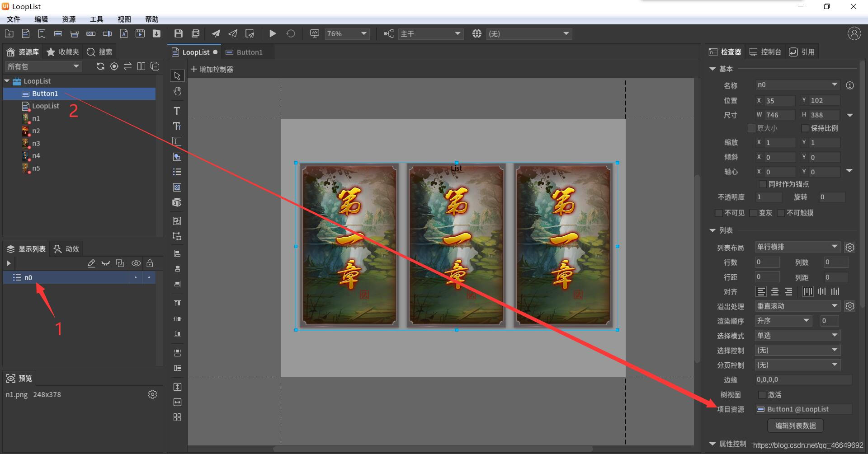Enable the 保持比例 checkbox

coord(805,128)
